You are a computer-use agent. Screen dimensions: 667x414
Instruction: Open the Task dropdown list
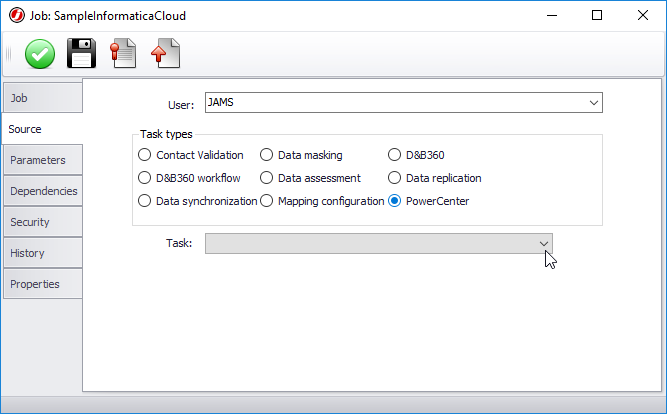tap(544, 243)
